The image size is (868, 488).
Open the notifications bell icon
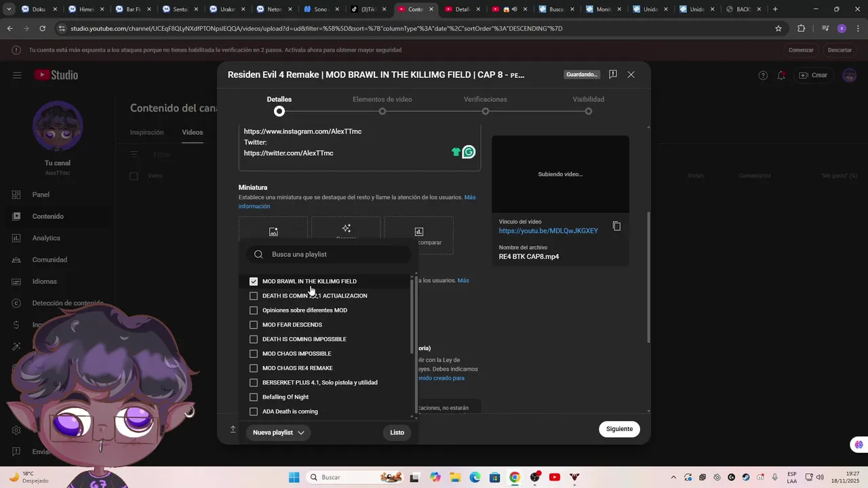(781, 75)
